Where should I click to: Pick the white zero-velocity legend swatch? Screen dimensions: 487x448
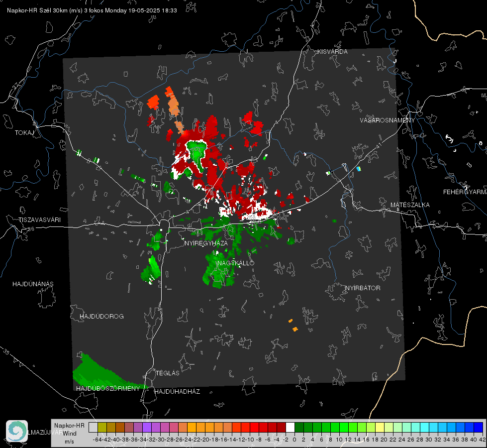coord(290,427)
